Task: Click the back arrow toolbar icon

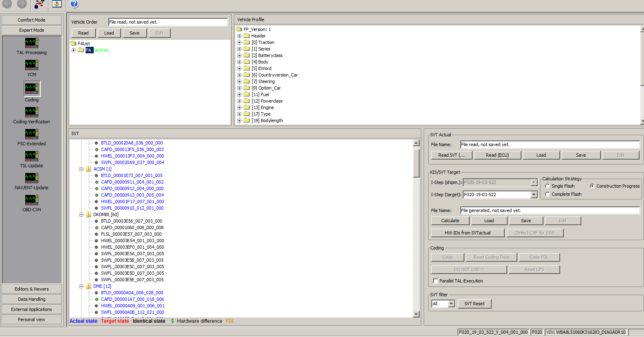Action: click(7, 4)
